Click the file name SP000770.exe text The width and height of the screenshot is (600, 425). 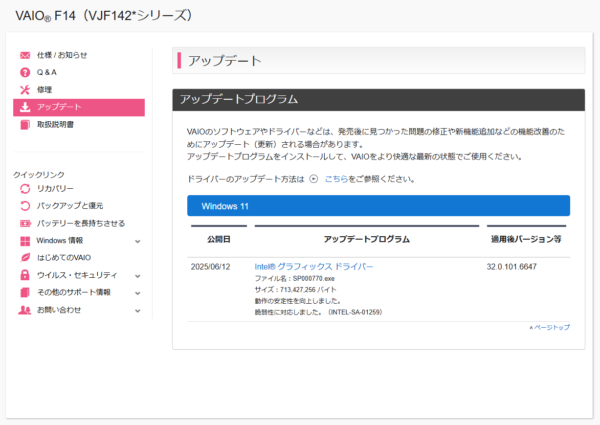coord(295,278)
